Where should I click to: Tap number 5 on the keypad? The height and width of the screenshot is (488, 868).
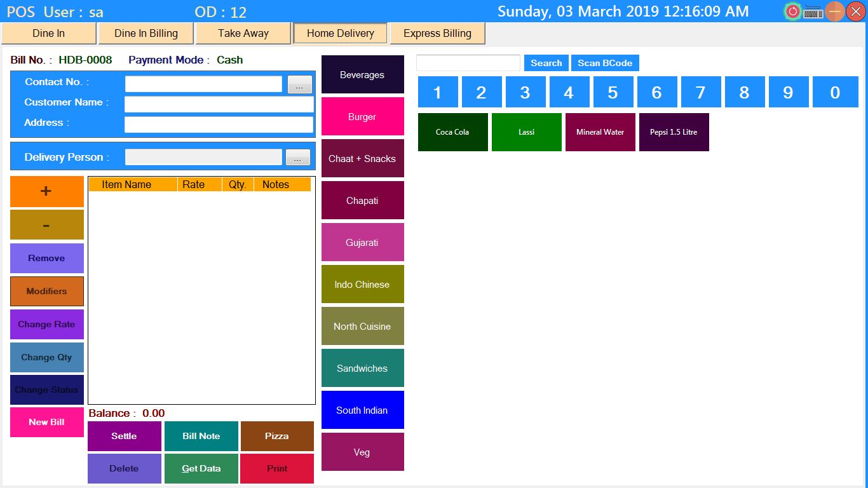(x=613, y=92)
